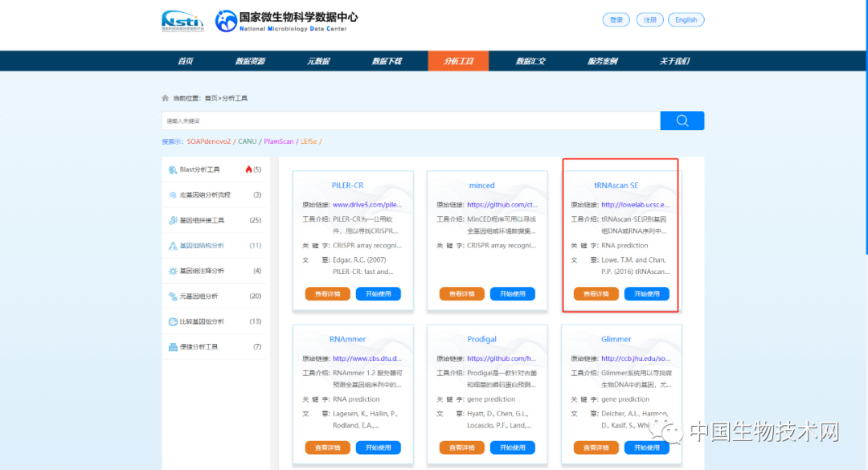Follow the CANU hot search link
868x470 pixels.
(x=247, y=140)
